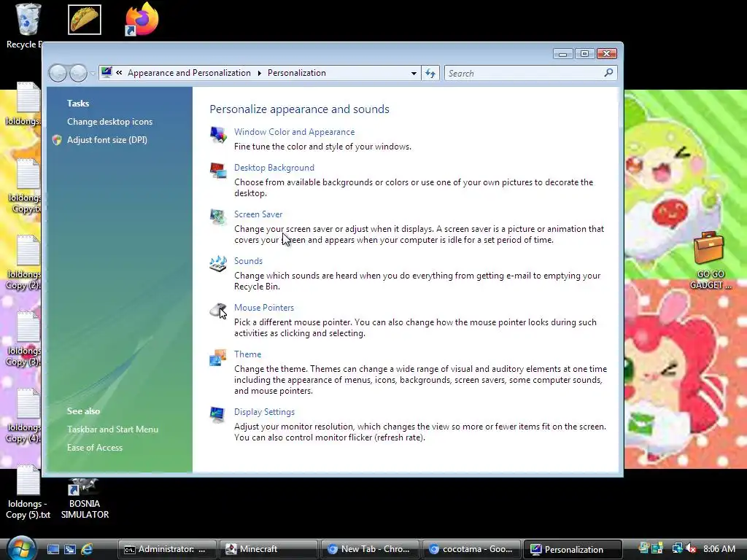Launch Internet Explorer from Quick Launch

pos(87,550)
